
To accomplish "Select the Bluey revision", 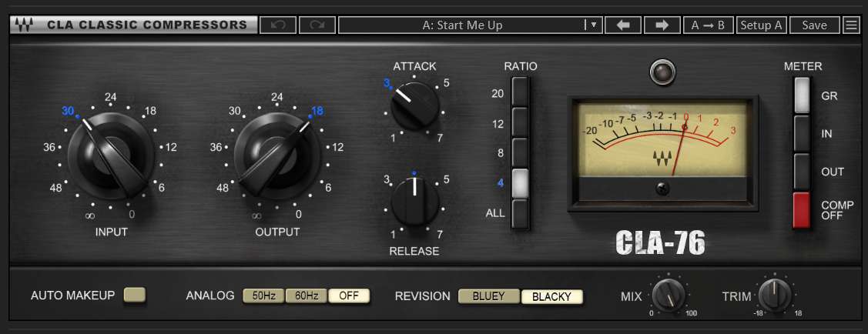I will click(x=489, y=296).
